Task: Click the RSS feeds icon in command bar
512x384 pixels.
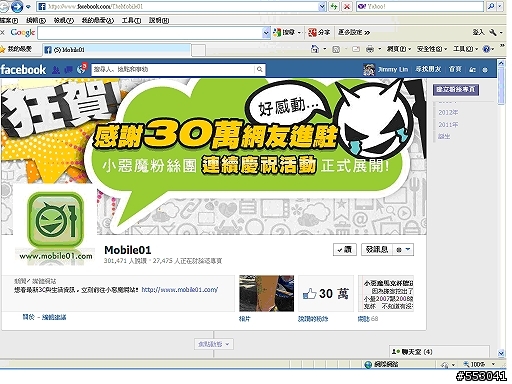Action: 336,50
